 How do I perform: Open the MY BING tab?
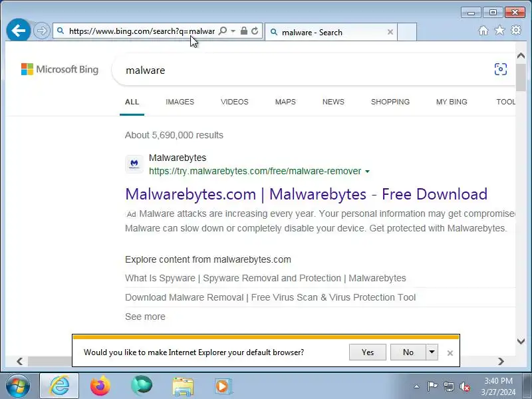click(x=452, y=102)
